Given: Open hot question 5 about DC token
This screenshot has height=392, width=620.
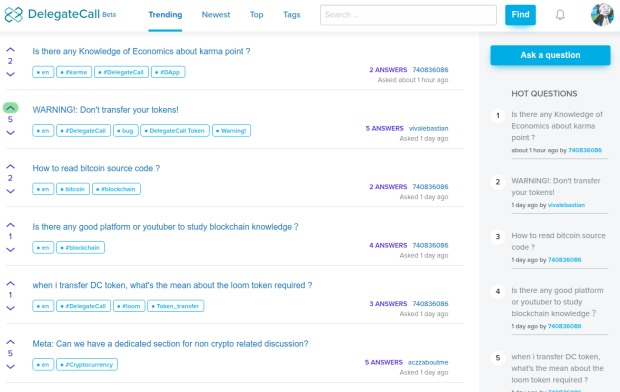Looking at the screenshot, I should click(557, 368).
